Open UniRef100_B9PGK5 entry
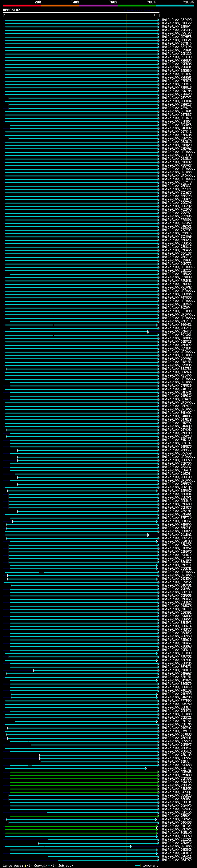This screenshot has width=197, height=868. (x=177, y=491)
